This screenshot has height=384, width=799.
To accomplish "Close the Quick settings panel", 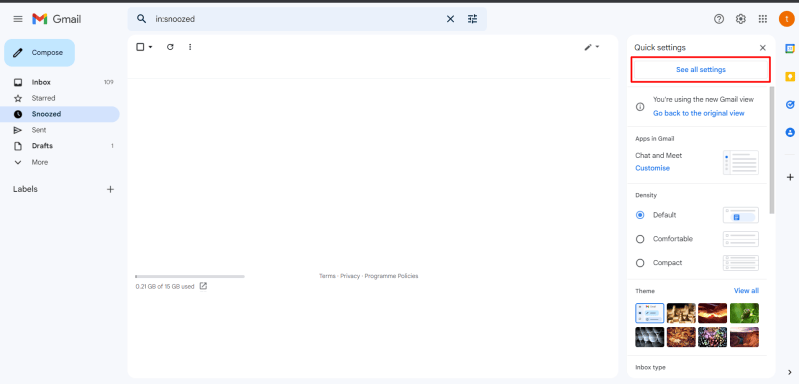I will click(x=763, y=48).
